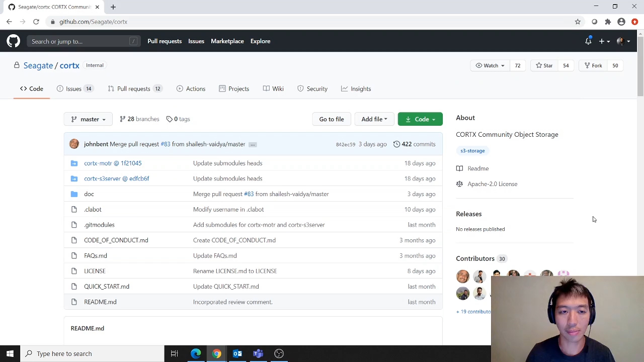Open Windows Start menu
The width and height of the screenshot is (644, 362).
10,353
